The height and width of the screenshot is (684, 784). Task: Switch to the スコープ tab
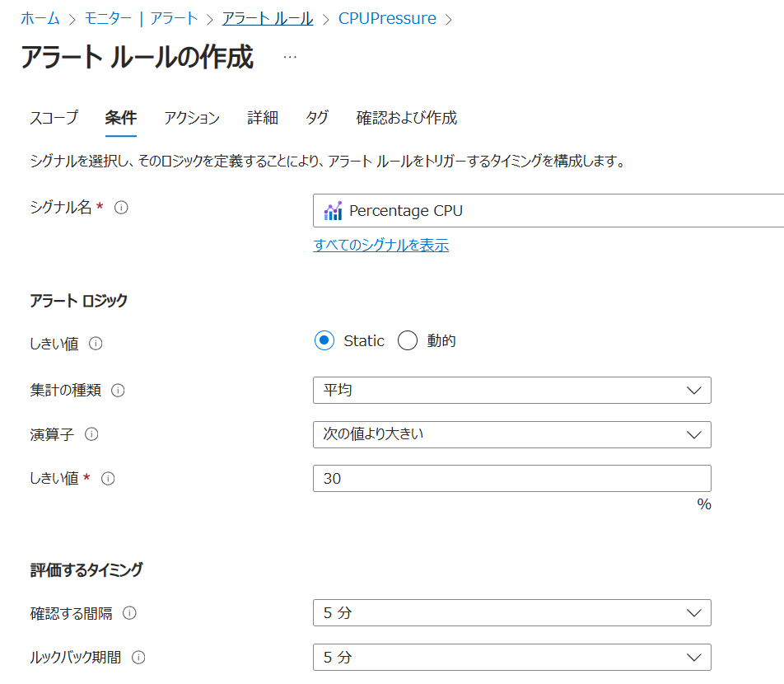tap(54, 118)
